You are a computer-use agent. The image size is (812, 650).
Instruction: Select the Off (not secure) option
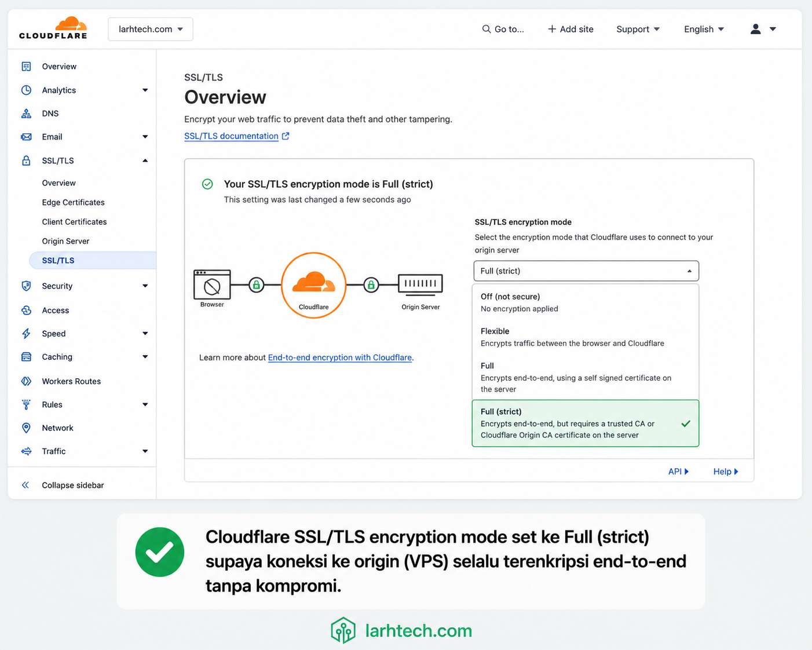pyautogui.click(x=586, y=302)
